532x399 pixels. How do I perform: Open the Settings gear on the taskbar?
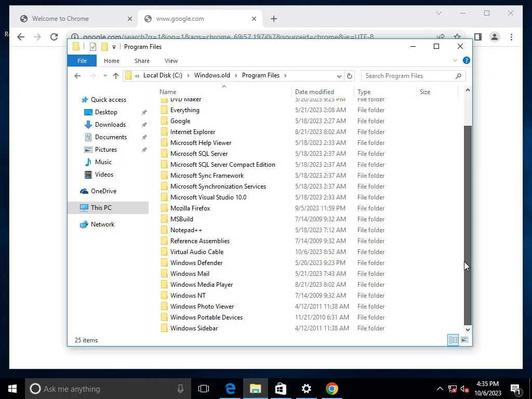(x=307, y=389)
